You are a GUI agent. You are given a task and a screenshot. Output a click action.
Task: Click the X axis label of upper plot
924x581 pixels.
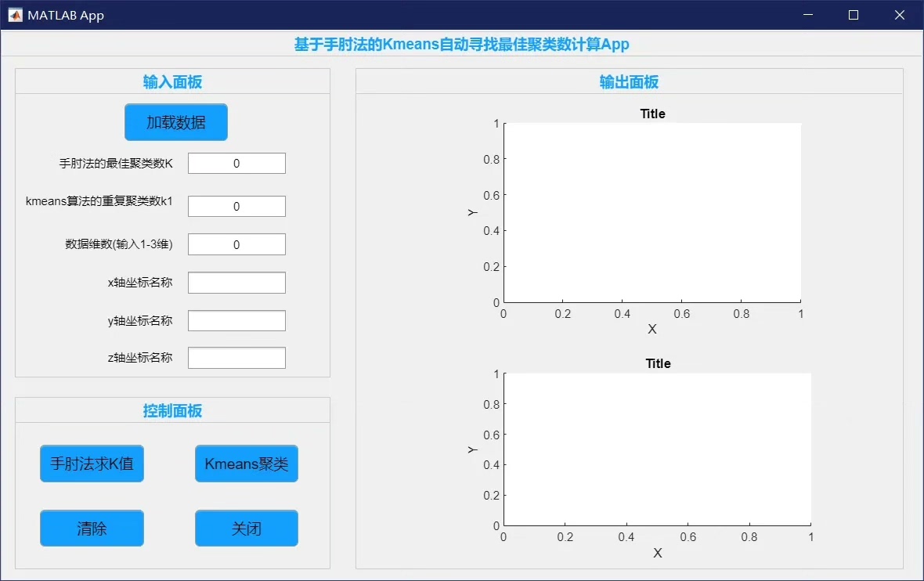652,330
